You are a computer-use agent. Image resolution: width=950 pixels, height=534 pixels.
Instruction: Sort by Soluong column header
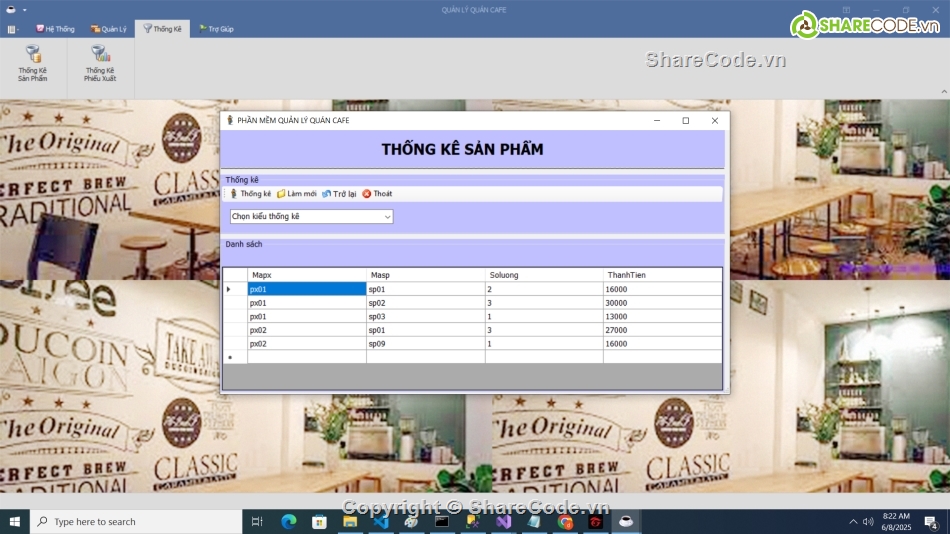544,275
